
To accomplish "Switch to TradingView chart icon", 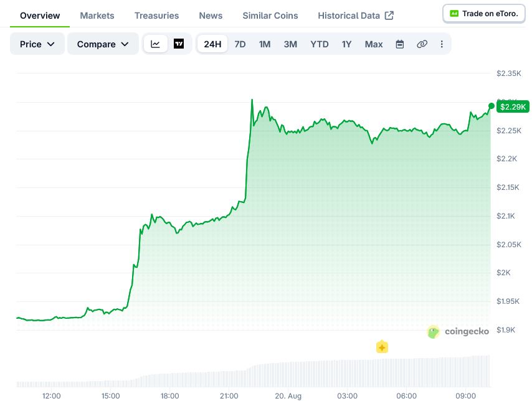I will (179, 44).
